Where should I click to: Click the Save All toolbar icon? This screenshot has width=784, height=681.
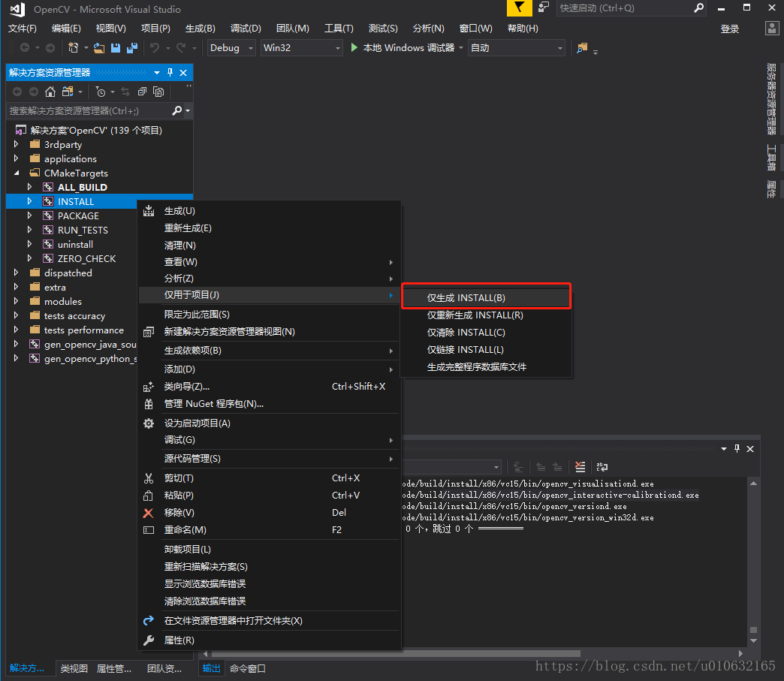pos(132,48)
